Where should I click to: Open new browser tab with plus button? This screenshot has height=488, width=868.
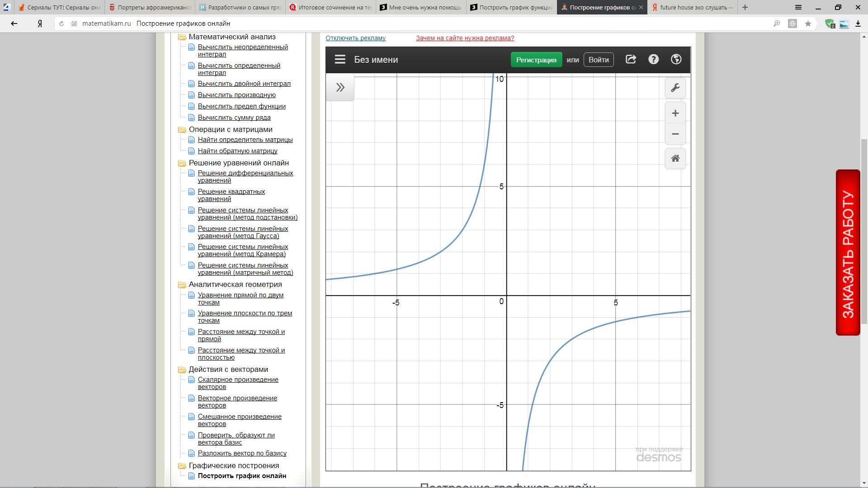[x=745, y=7]
